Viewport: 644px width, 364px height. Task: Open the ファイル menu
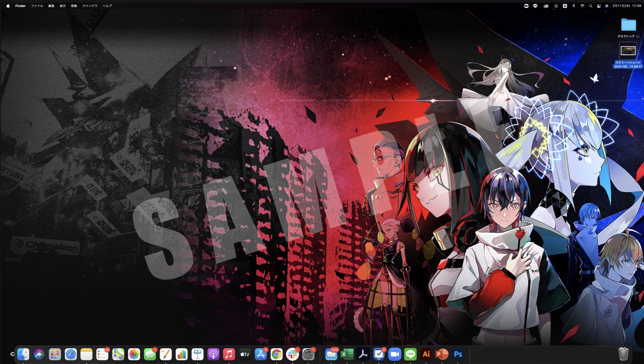click(37, 6)
